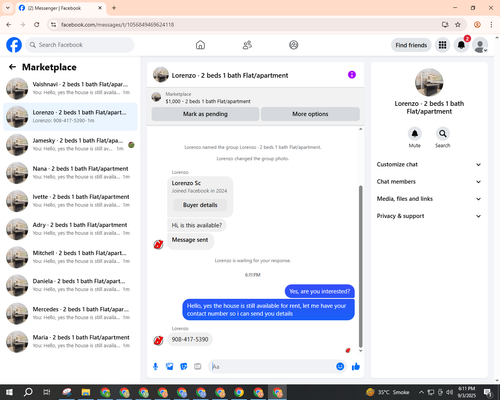Choose a sticker
This screenshot has width=500, height=400.
[x=184, y=367]
